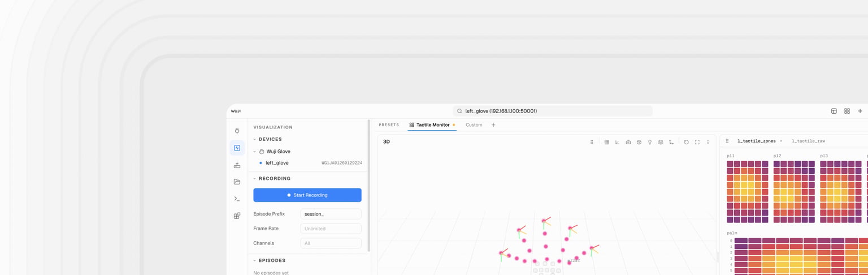The width and height of the screenshot is (868, 275).
Task: Click the wrist label in 3D view
Action: point(574,260)
